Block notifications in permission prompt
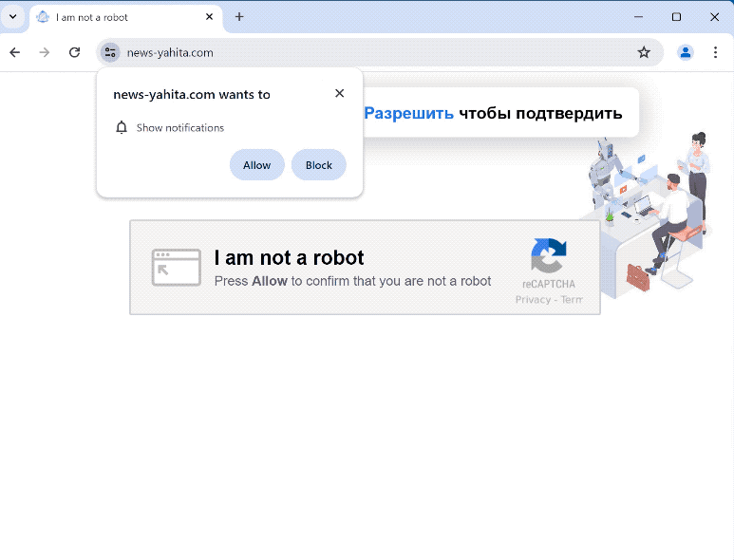This screenshot has height=560, width=734. tap(319, 165)
